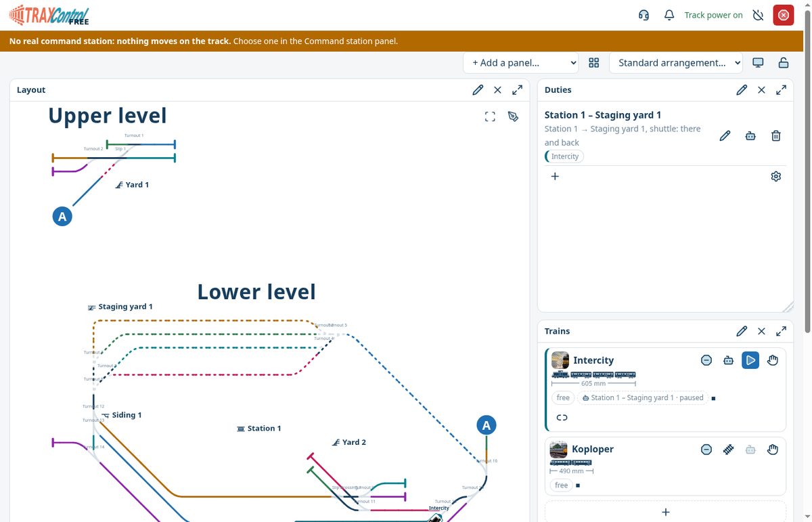Click the loop icon under Intercity
812x522 pixels.
click(562, 418)
